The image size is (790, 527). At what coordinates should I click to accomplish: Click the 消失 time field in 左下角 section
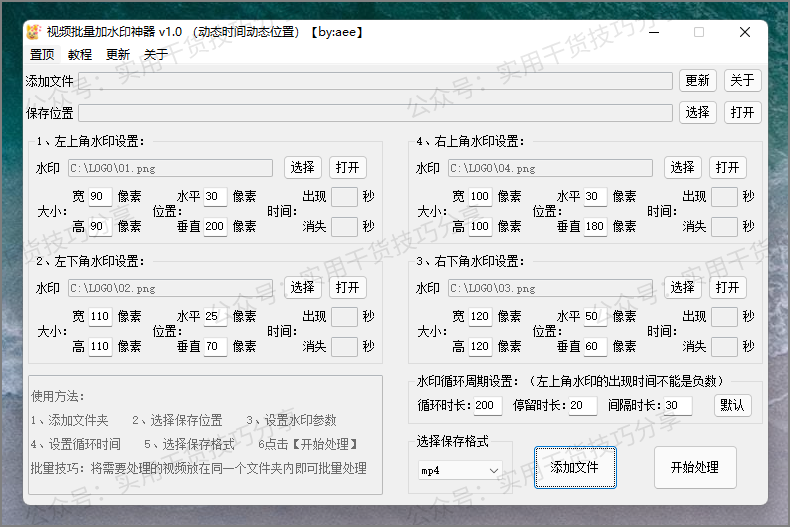pyautogui.click(x=344, y=347)
